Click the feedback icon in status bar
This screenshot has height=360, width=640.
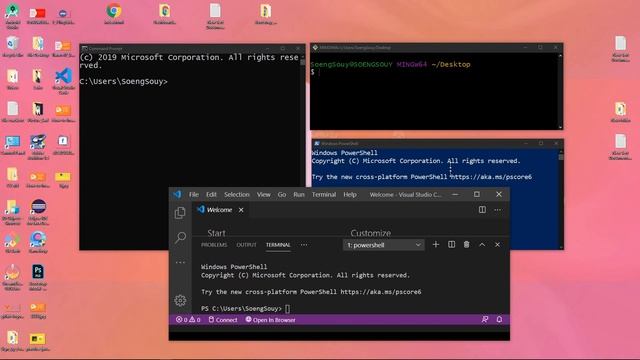pyautogui.click(x=484, y=320)
